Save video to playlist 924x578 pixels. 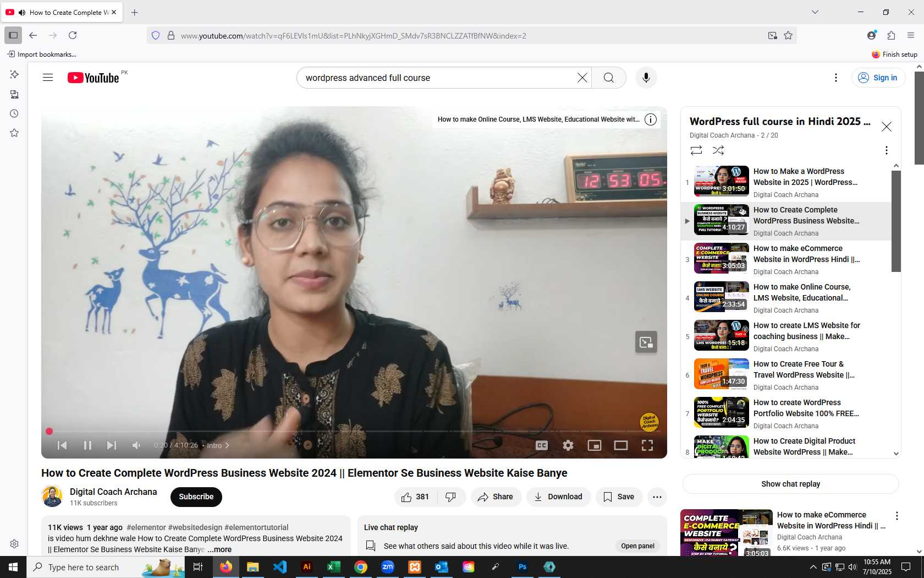tap(619, 497)
